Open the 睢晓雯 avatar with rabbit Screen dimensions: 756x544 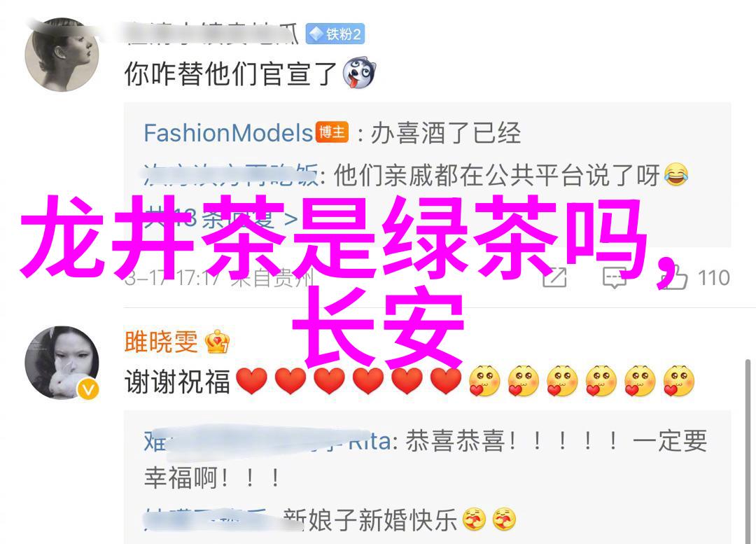(x=62, y=363)
